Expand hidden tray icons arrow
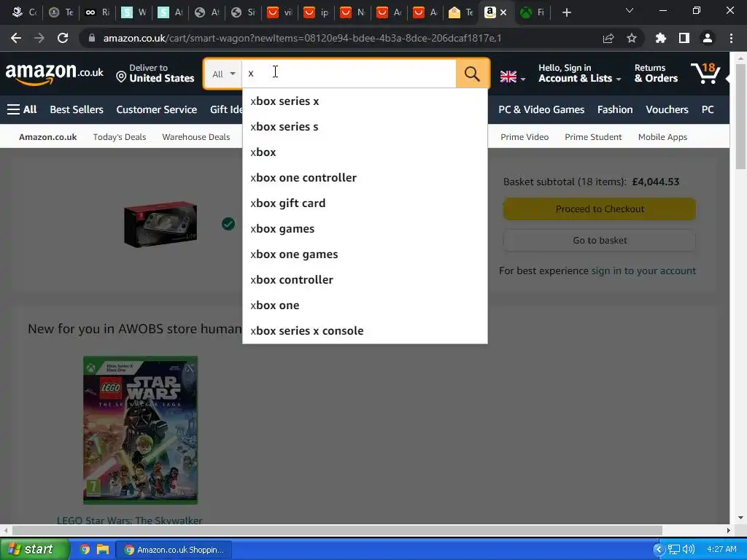This screenshot has width=747, height=560. point(659,550)
